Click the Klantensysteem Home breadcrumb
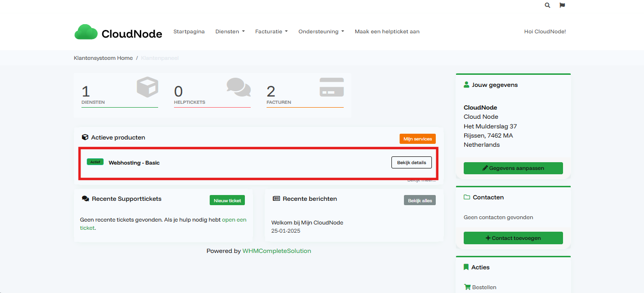644x293 pixels. pos(103,58)
